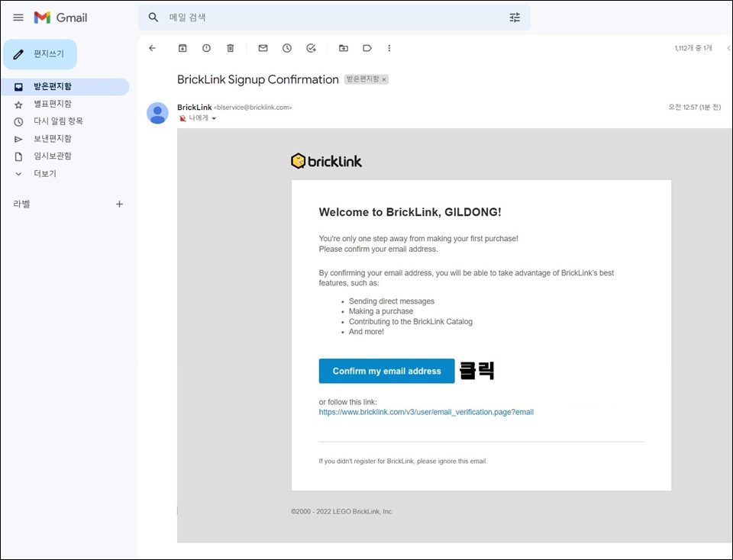Open more actions three-dot menu
Screen dimensions: 733x560
(x=389, y=48)
